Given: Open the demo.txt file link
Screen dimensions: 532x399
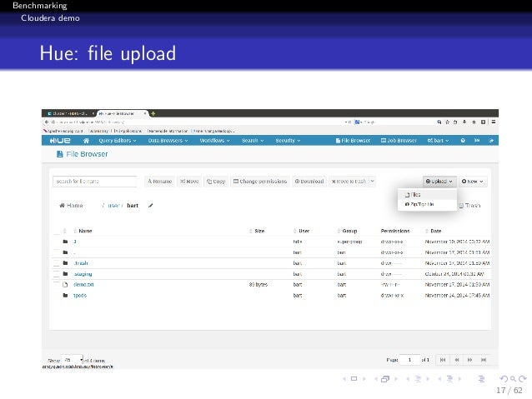Looking at the screenshot, I should (x=83, y=284).
